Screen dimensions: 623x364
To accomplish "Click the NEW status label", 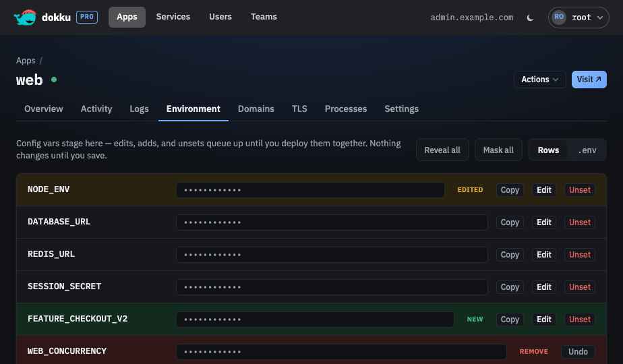I will [x=475, y=320].
